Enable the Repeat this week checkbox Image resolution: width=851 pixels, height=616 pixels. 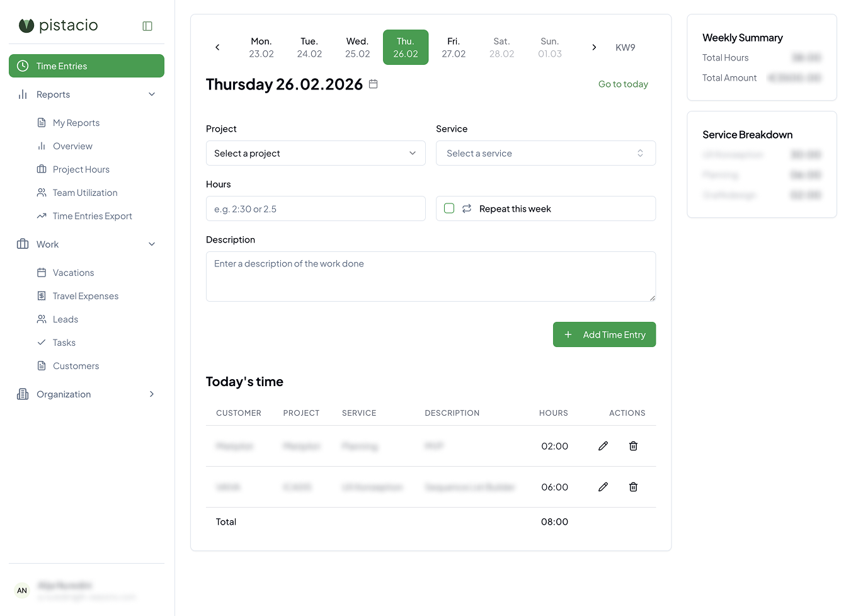click(x=449, y=208)
